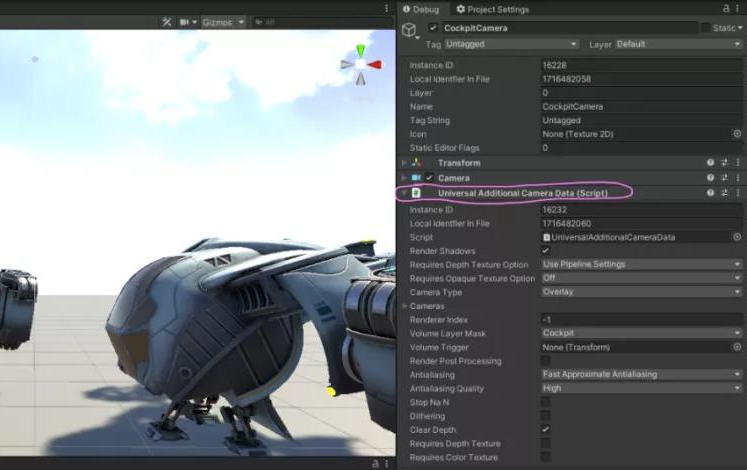Open the Tag dropdown showing Untagged
The height and width of the screenshot is (470, 747).
click(512, 44)
